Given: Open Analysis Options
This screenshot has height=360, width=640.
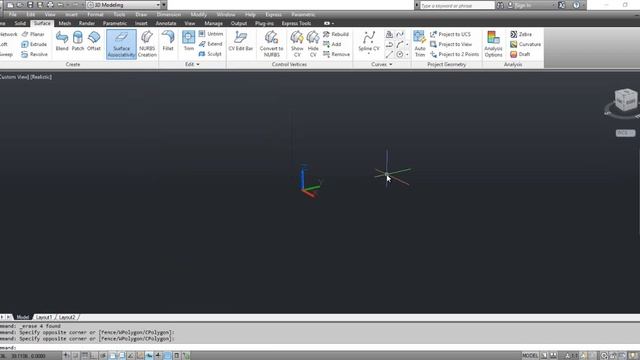Looking at the screenshot, I should [493, 44].
